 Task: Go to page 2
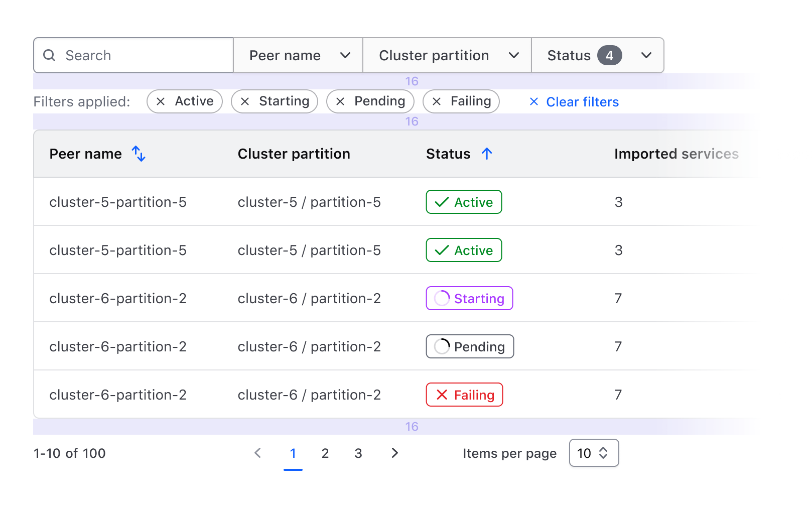point(325,453)
